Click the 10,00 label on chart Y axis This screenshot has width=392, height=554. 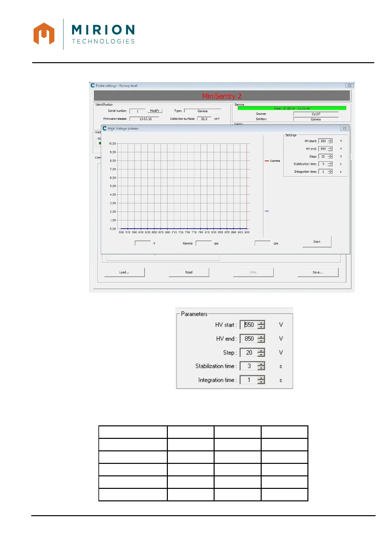(x=112, y=144)
